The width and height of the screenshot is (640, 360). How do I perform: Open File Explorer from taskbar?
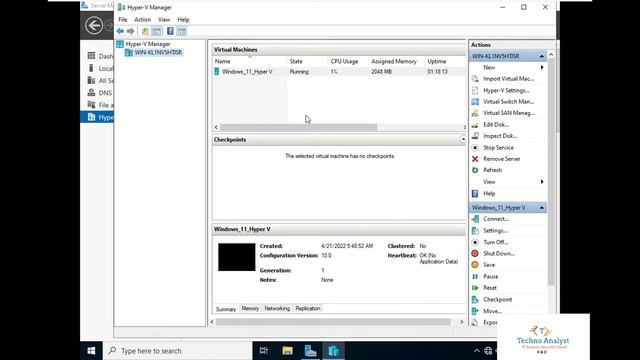(287, 351)
